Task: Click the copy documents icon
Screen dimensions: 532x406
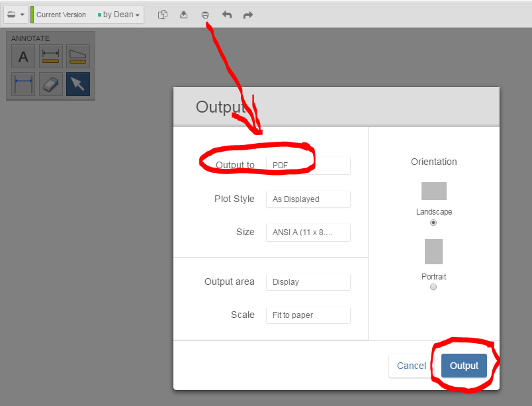Action: click(x=163, y=15)
